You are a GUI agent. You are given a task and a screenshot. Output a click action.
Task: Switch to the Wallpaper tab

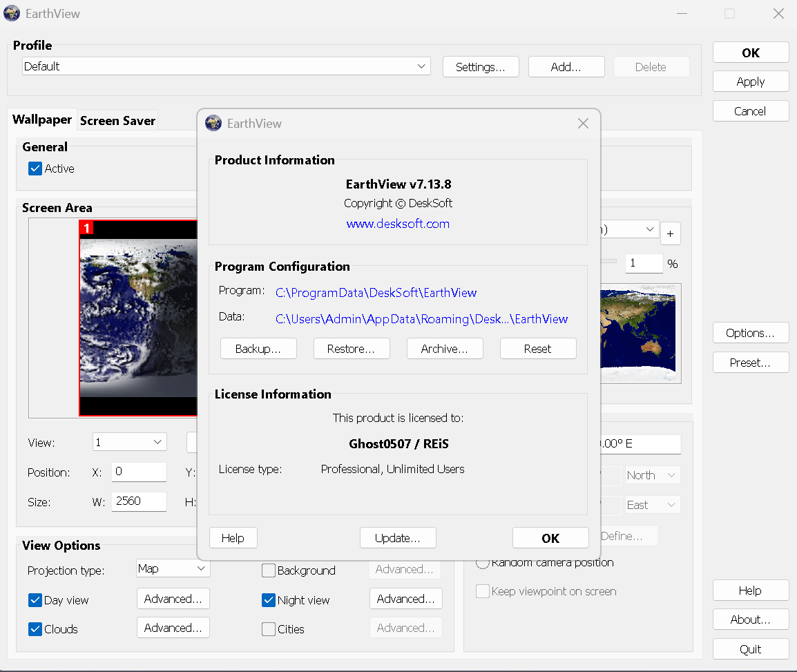(42, 119)
